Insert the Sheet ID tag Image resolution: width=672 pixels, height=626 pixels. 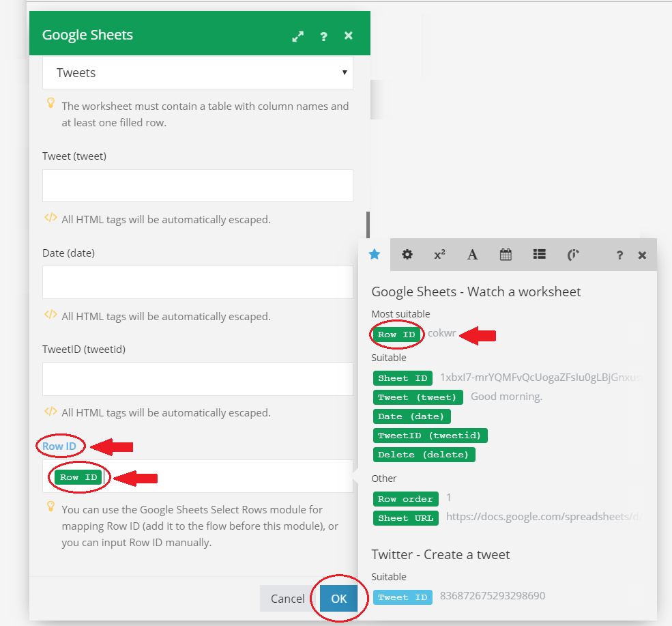403,378
